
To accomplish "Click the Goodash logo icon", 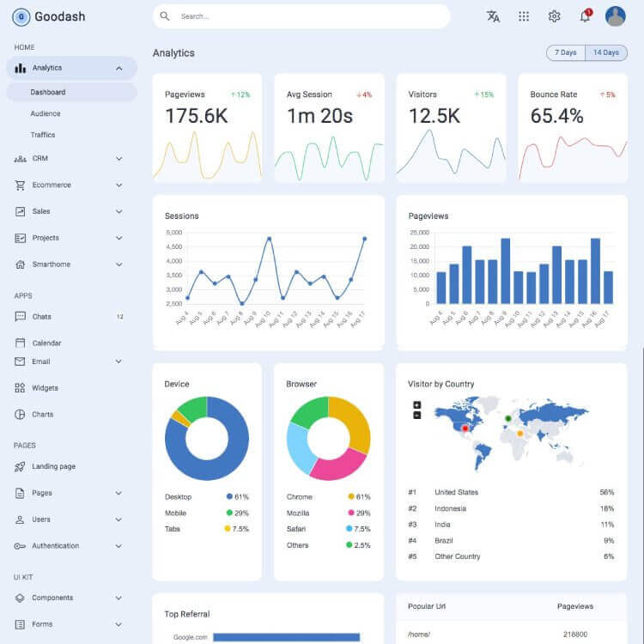I will (x=21, y=17).
